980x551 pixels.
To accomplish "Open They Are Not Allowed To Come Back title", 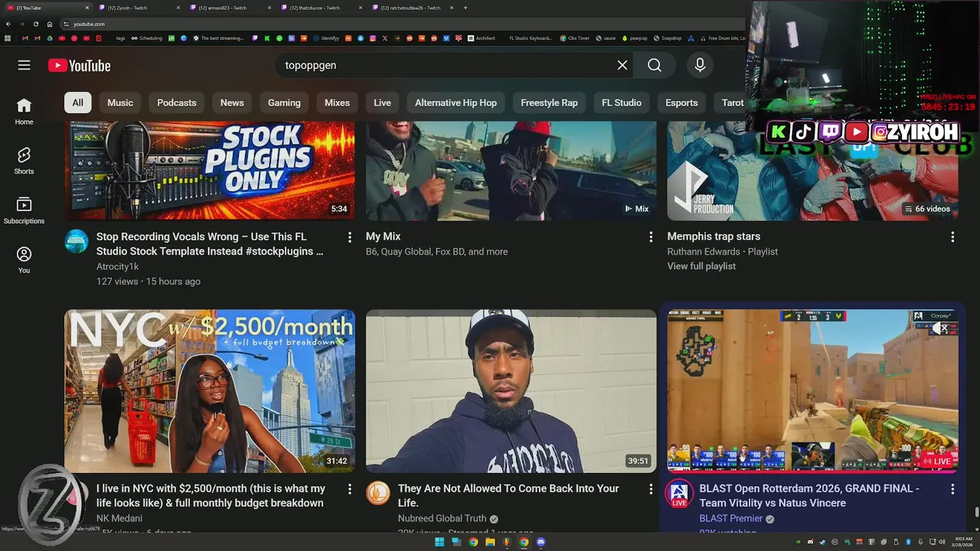I will [508, 496].
